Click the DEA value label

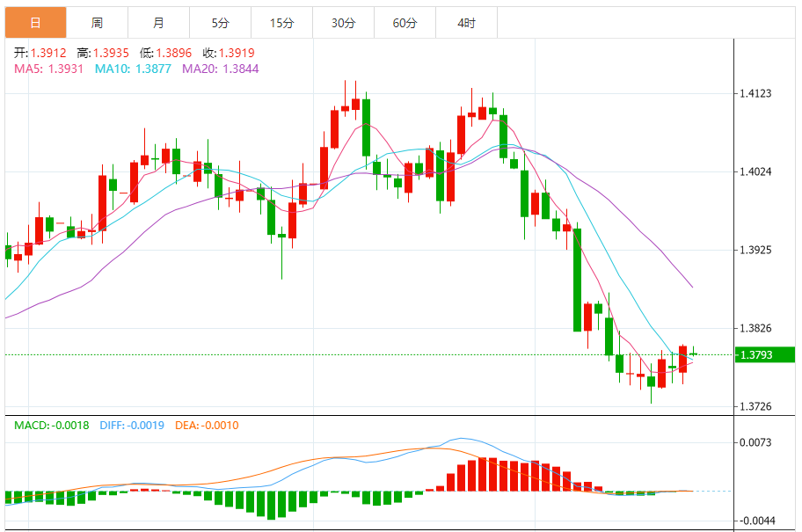(208, 426)
